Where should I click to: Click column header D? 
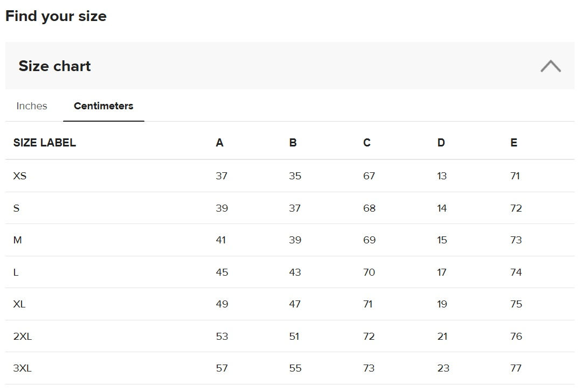coord(441,143)
